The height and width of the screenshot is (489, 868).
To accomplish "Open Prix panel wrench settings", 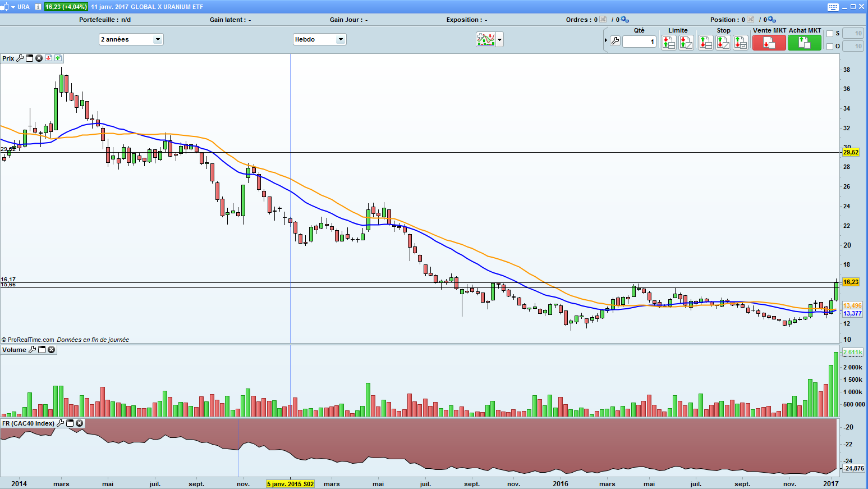I will coord(20,58).
